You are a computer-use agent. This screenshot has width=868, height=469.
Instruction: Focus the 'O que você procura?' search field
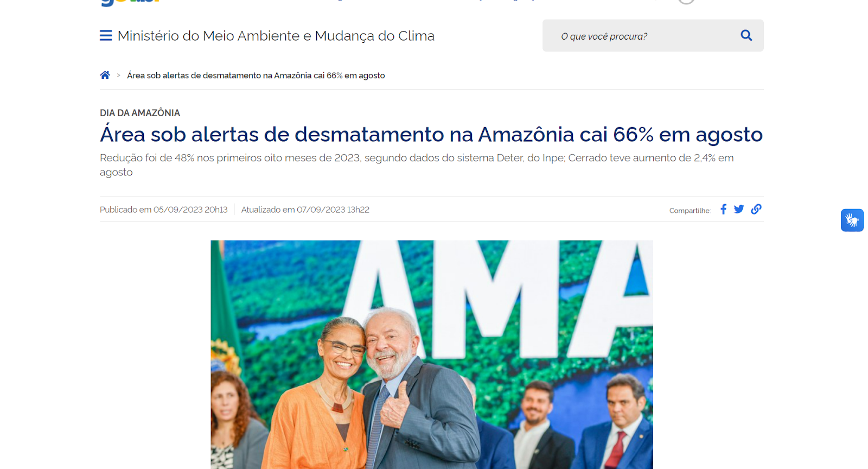[646, 36]
